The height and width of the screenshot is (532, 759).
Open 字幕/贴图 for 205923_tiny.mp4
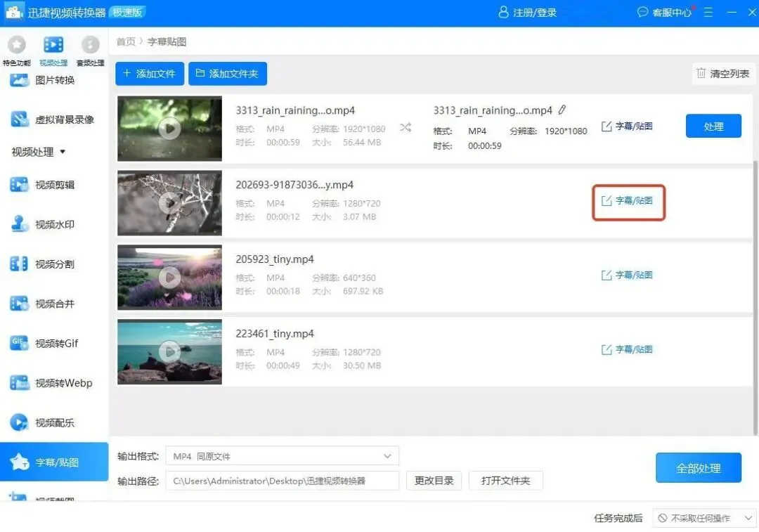tap(627, 275)
